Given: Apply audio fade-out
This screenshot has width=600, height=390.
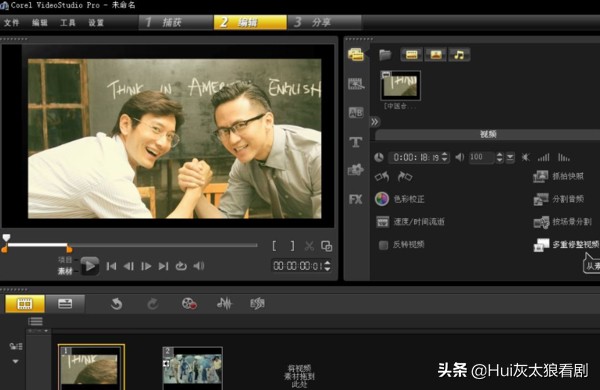Looking at the screenshot, I should click(564, 157).
